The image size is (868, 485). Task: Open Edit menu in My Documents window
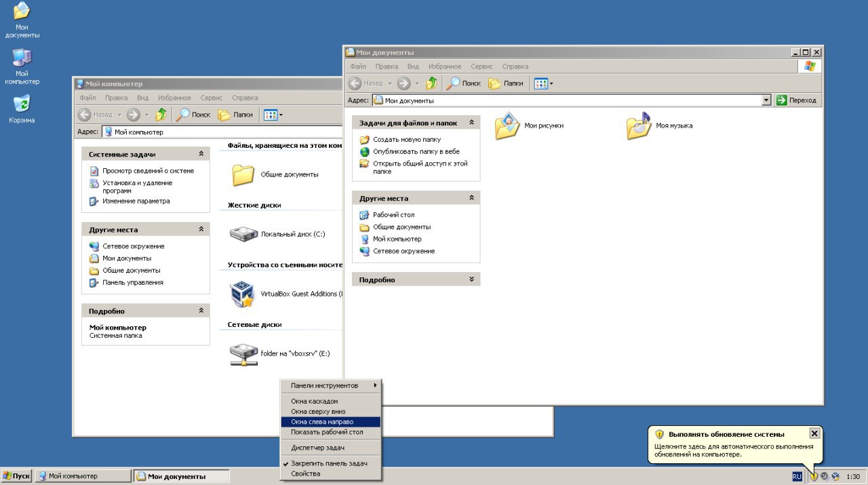pyautogui.click(x=387, y=66)
